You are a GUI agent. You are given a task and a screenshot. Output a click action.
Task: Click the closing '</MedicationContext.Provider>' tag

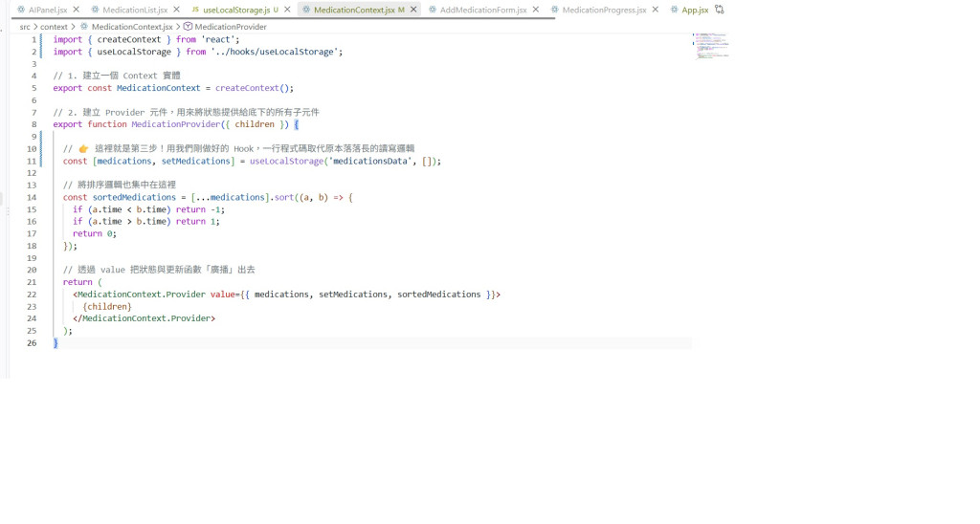click(x=144, y=318)
